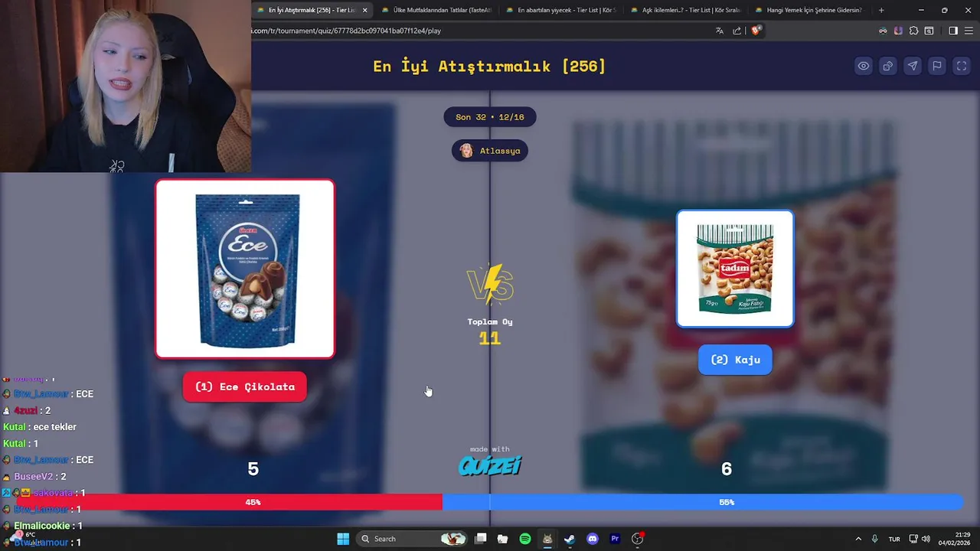Open Brave Shields lion icon
The image size is (980, 551).
pyautogui.click(x=755, y=31)
